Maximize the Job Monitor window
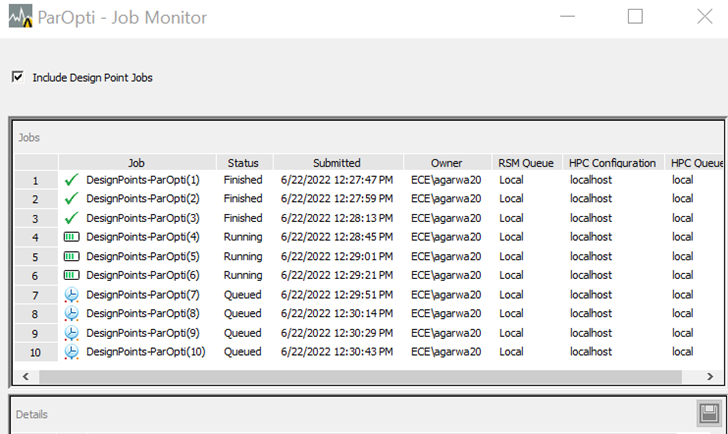Viewport: 728px width, 434px height. coord(635,17)
